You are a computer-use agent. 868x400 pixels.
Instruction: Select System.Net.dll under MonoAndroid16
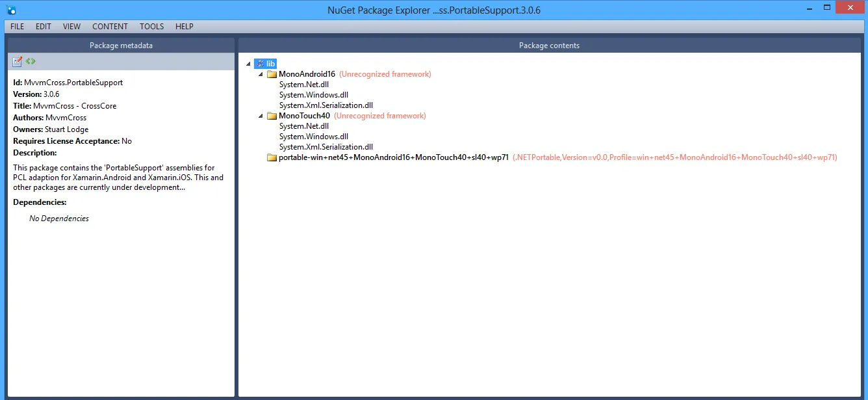[304, 85]
